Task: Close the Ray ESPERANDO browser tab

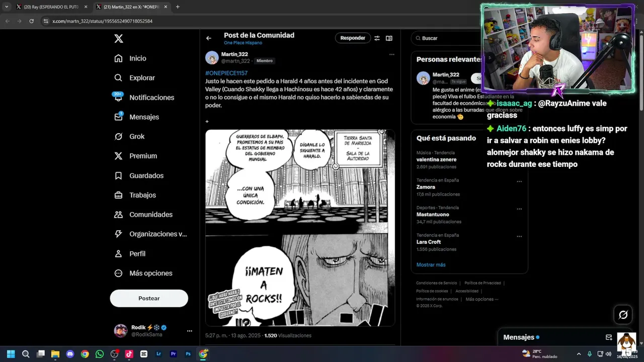Action: [86, 7]
